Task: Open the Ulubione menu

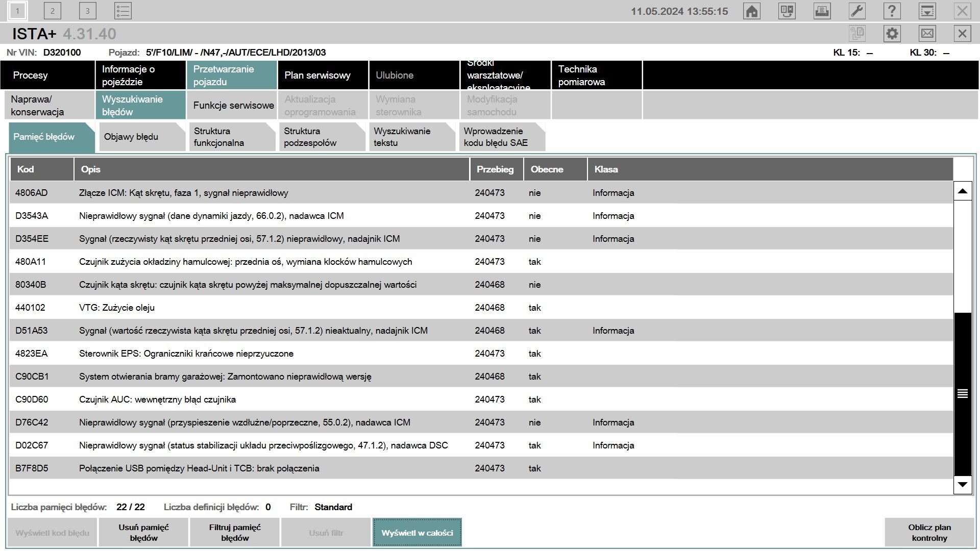Action: tap(414, 75)
